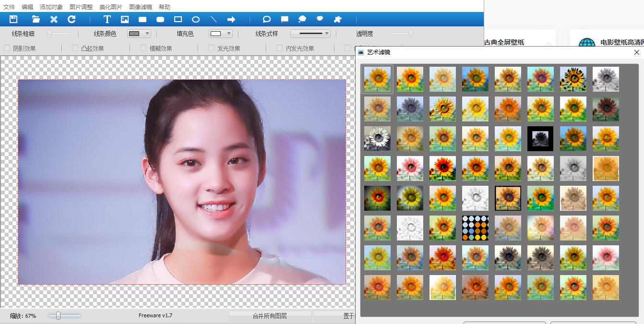The image size is (644, 324).
Task: Open the 美化图片 menu
Action: point(110,7)
